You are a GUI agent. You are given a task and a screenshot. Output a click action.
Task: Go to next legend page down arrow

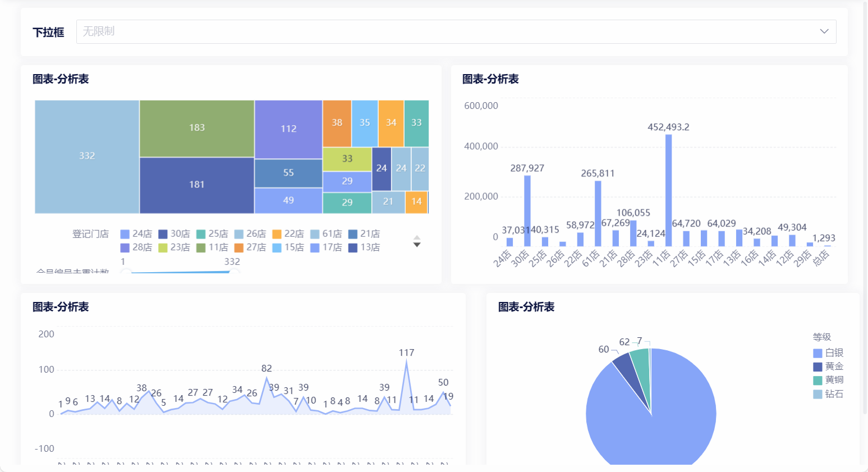[x=417, y=245]
